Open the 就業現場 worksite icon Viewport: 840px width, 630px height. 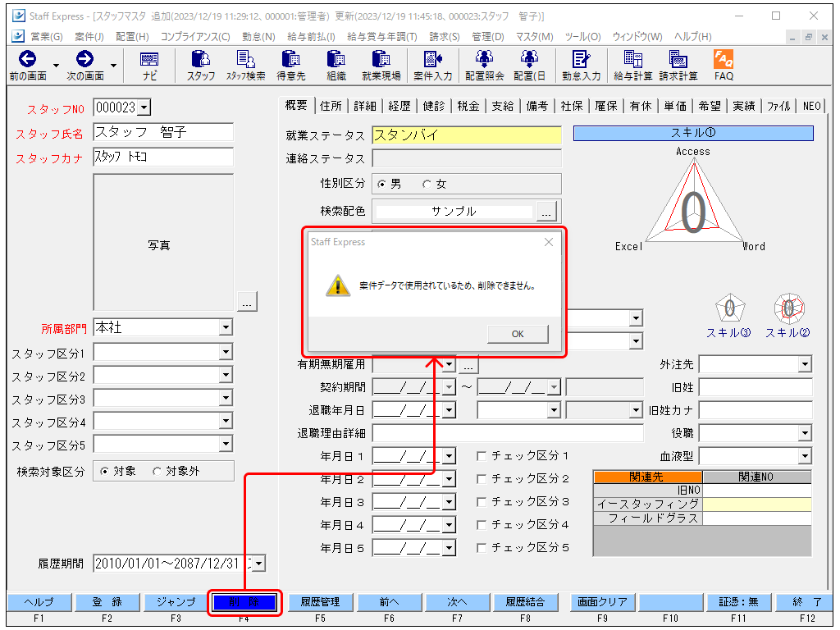(381, 66)
